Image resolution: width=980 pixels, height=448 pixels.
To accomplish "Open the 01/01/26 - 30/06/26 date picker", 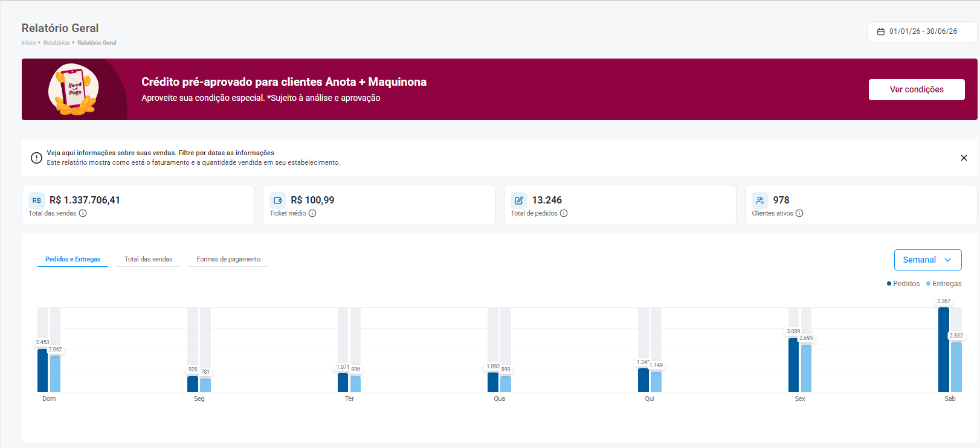I will click(x=922, y=31).
